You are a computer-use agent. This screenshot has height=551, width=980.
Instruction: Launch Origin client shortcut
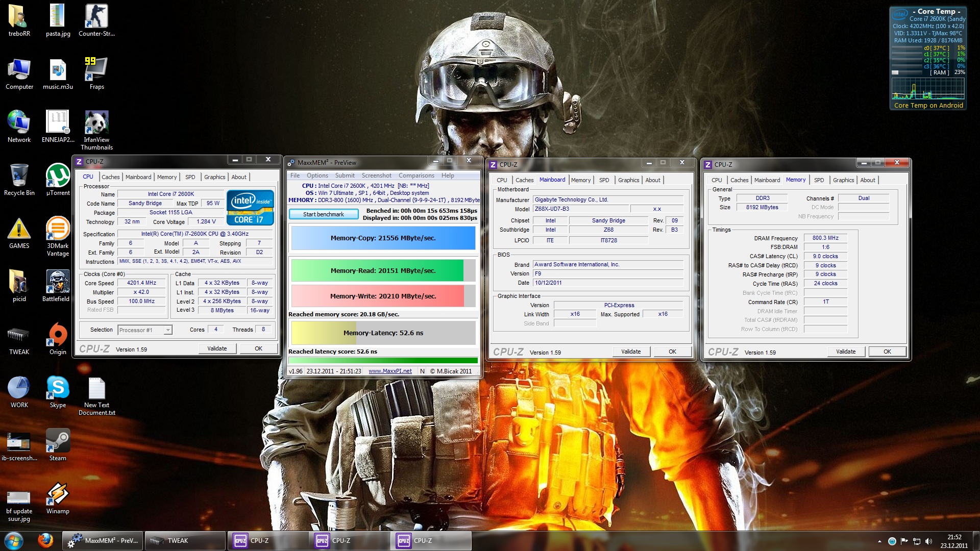pyautogui.click(x=58, y=339)
